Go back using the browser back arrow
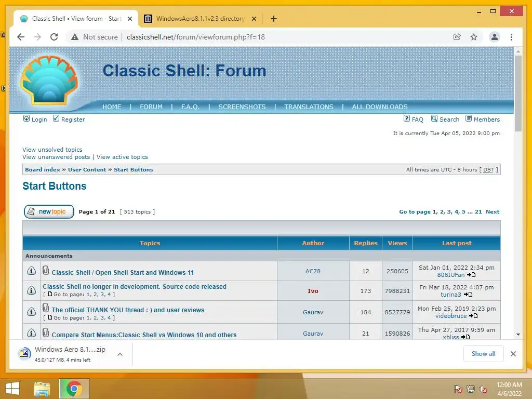This screenshot has width=532, height=399. pyautogui.click(x=21, y=37)
